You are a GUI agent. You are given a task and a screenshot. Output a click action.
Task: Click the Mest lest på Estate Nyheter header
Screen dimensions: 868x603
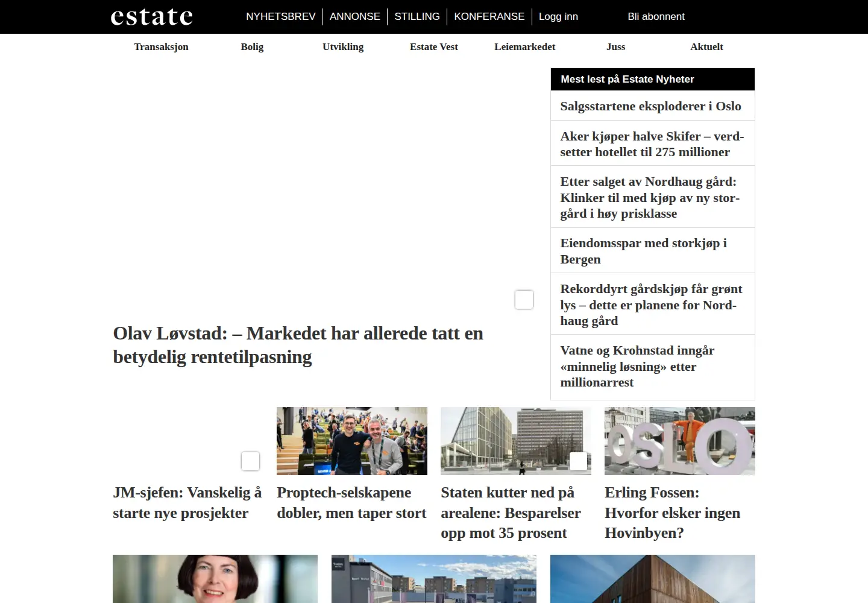pyautogui.click(x=653, y=79)
